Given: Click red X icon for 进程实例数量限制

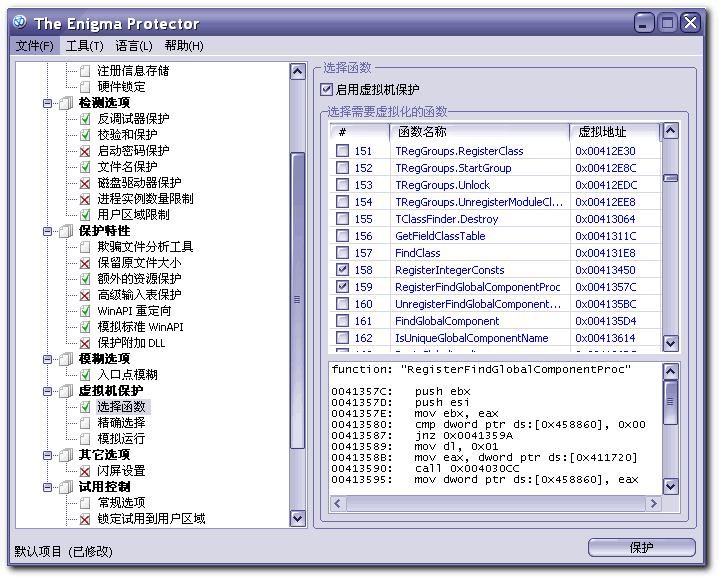Looking at the screenshot, I should click(x=85, y=199).
